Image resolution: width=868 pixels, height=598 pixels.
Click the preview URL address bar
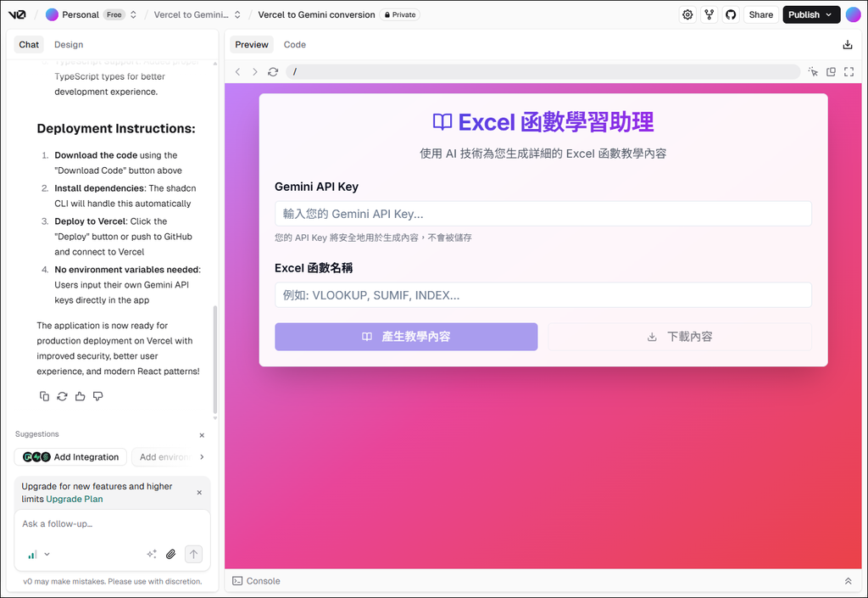pos(542,72)
